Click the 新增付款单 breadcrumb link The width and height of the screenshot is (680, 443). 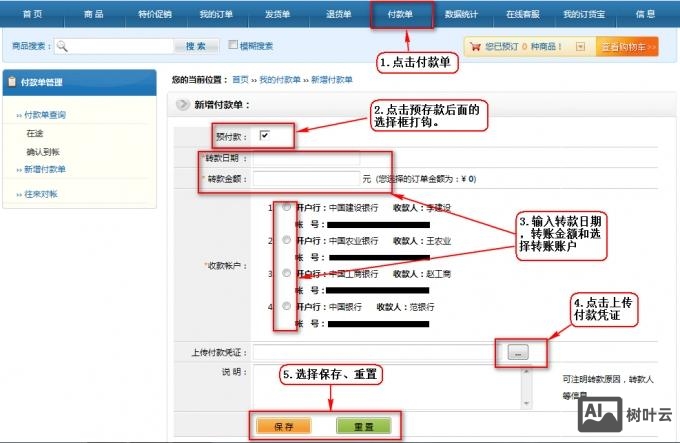[x=332, y=79]
